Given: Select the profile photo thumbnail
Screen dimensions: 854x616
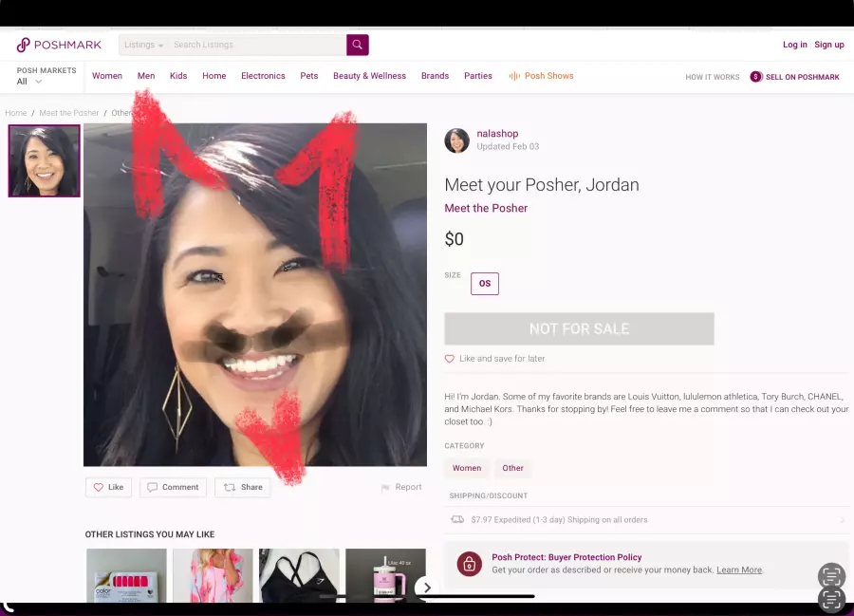Looking at the screenshot, I should tap(44, 160).
